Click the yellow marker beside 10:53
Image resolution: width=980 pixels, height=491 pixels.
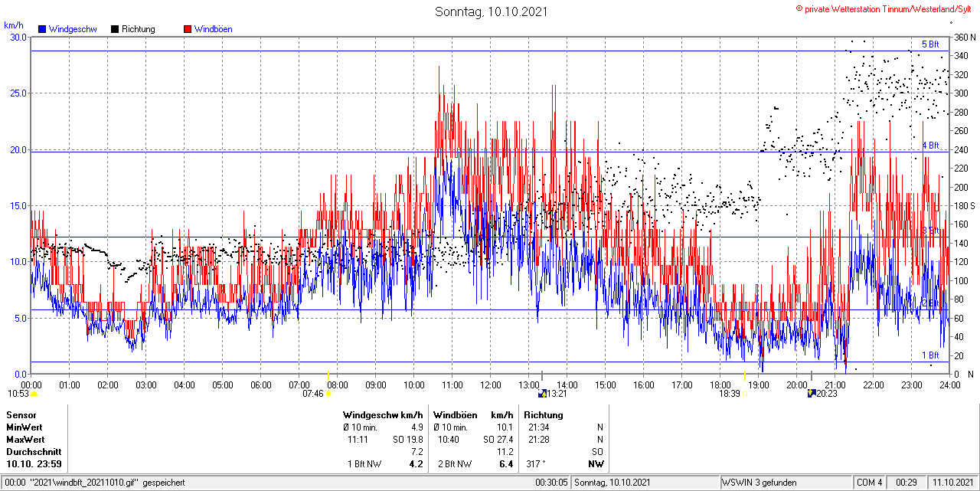click(34, 394)
